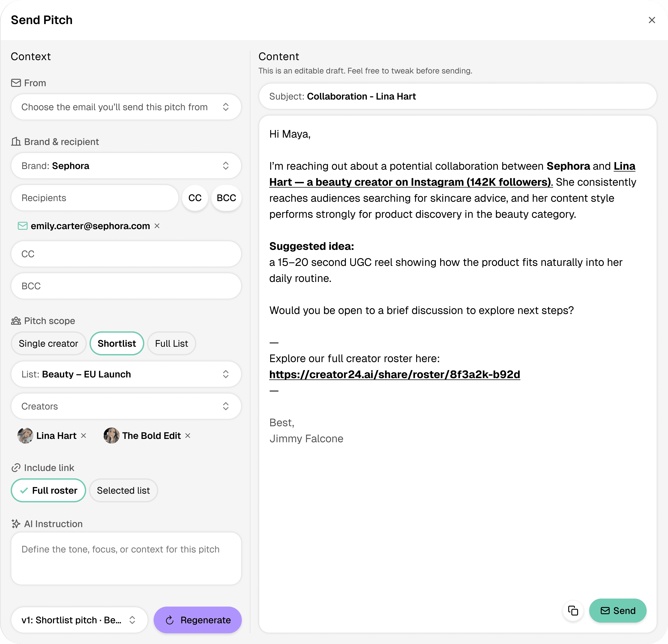The image size is (668, 644).
Task: Click the AI Instruction text area
Action: coord(126,558)
